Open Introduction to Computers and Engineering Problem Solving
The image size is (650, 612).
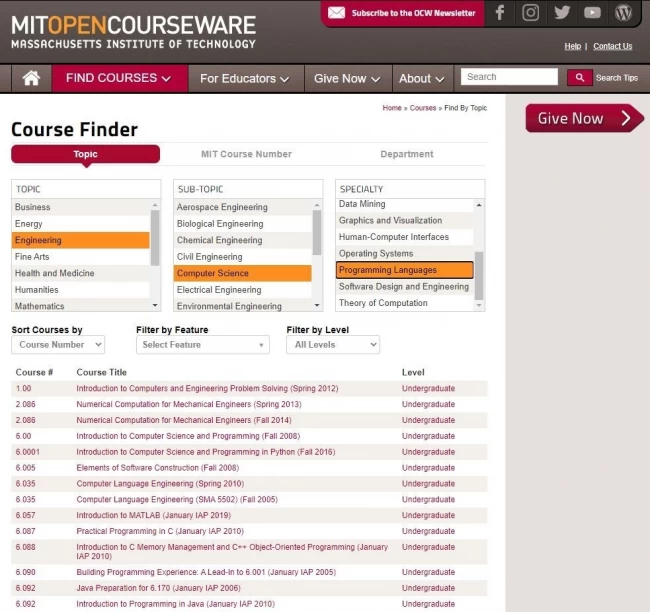[207, 389]
